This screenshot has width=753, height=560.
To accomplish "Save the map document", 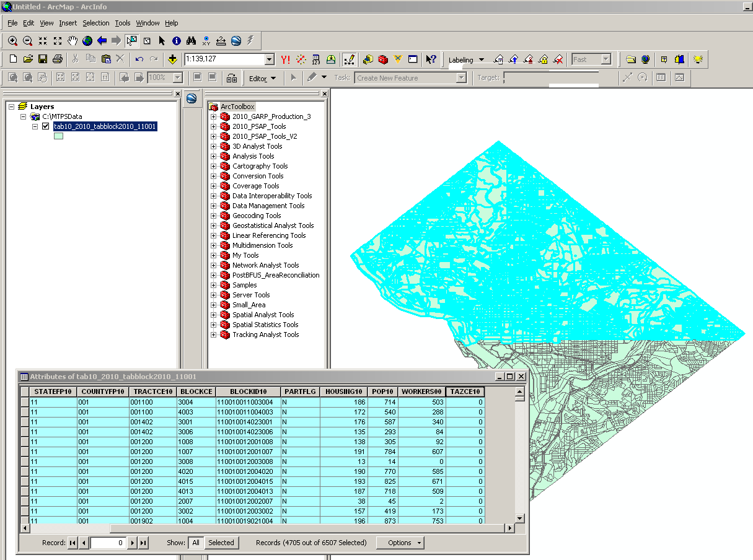I will tap(43, 59).
